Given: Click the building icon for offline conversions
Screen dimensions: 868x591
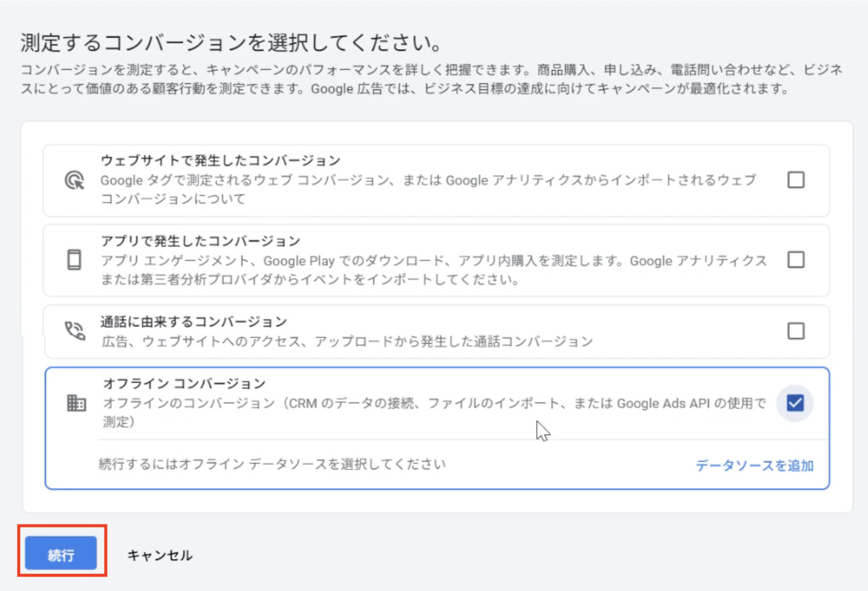Looking at the screenshot, I should (76, 403).
